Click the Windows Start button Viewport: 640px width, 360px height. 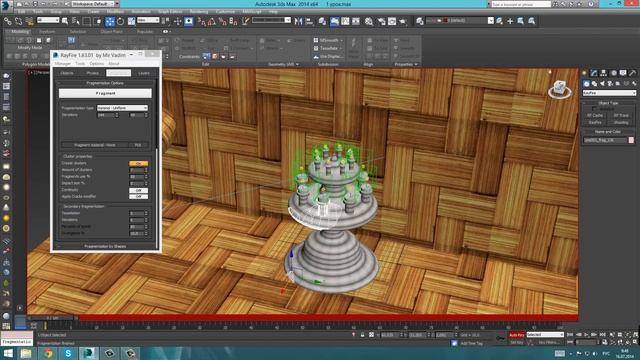8,353
